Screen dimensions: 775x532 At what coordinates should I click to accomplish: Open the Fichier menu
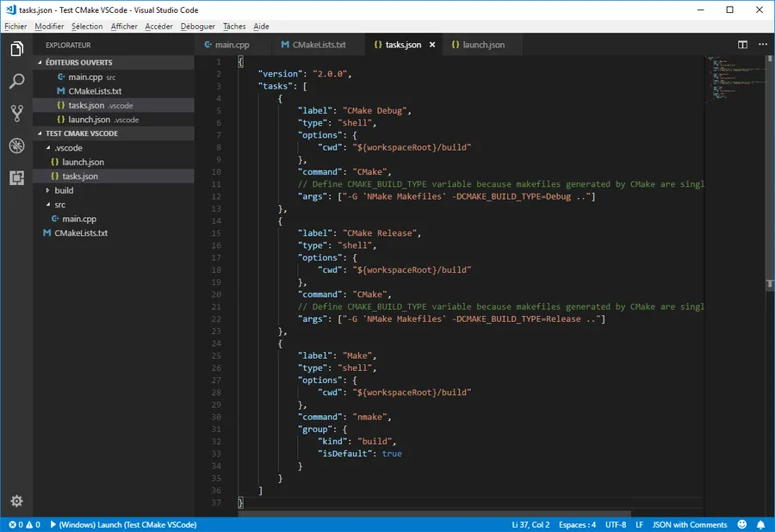click(x=15, y=26)
